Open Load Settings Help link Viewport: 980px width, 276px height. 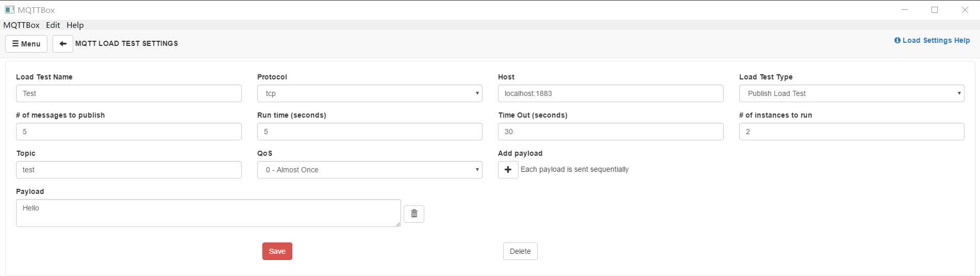click(932, 40)
